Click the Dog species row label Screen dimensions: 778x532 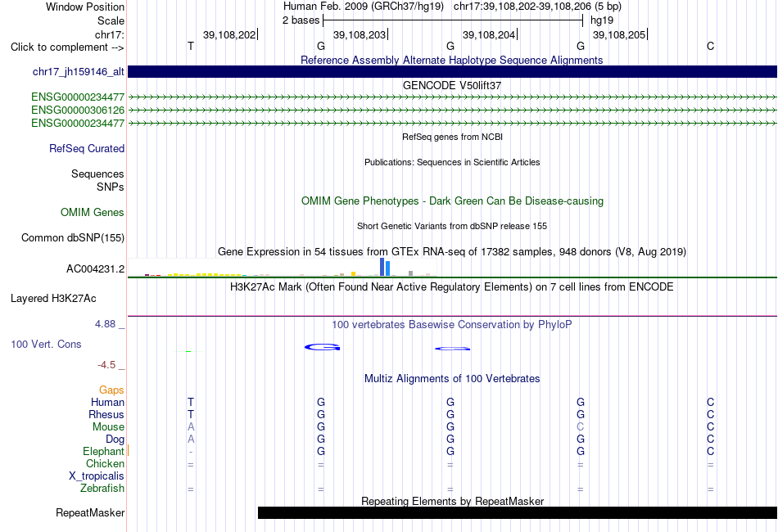[115, 440]
